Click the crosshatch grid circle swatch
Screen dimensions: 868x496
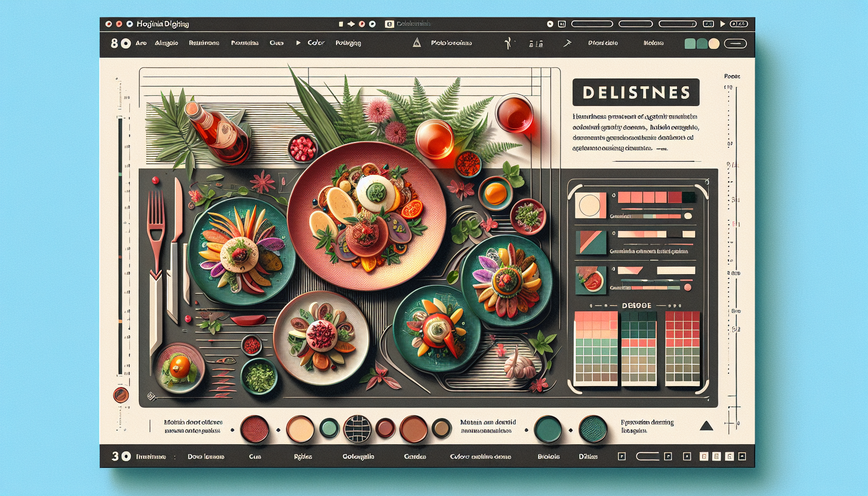[357, 429]
